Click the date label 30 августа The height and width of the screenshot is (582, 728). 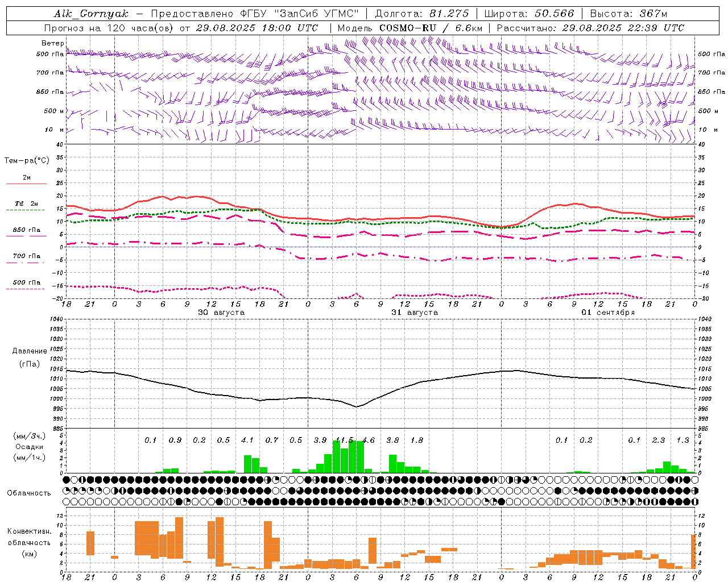pos(221,313)
